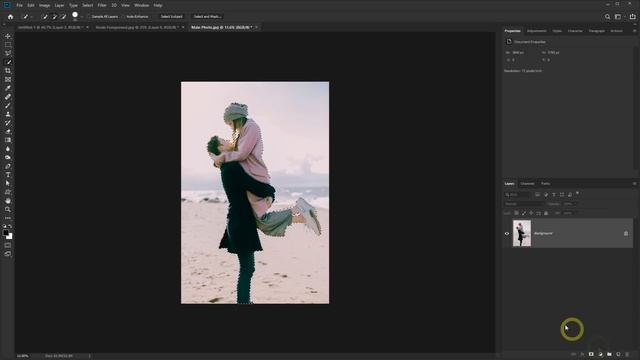Screen dimensions: 640x360
Task: Open the status bar info arrow
Action: [x=89, y=356]
